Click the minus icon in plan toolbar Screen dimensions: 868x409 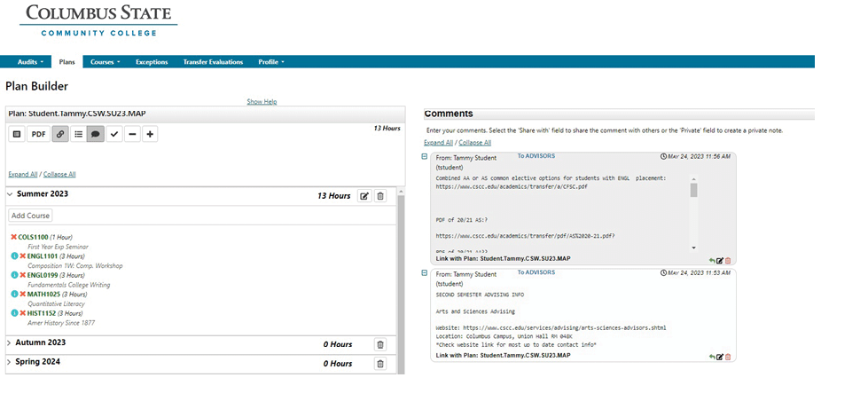tap(132, 134)
